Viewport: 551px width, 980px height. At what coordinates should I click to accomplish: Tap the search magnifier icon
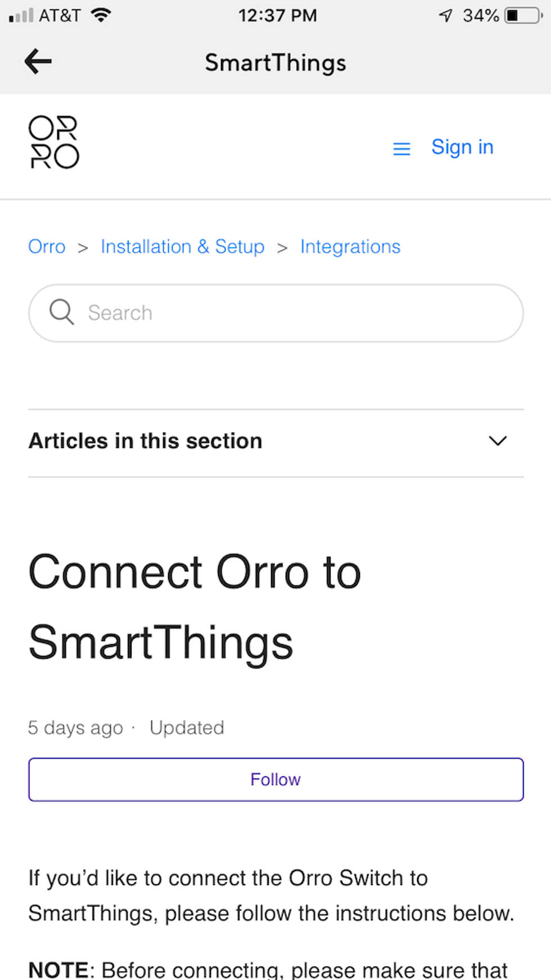pyautogui.click(x=61, y=312)
